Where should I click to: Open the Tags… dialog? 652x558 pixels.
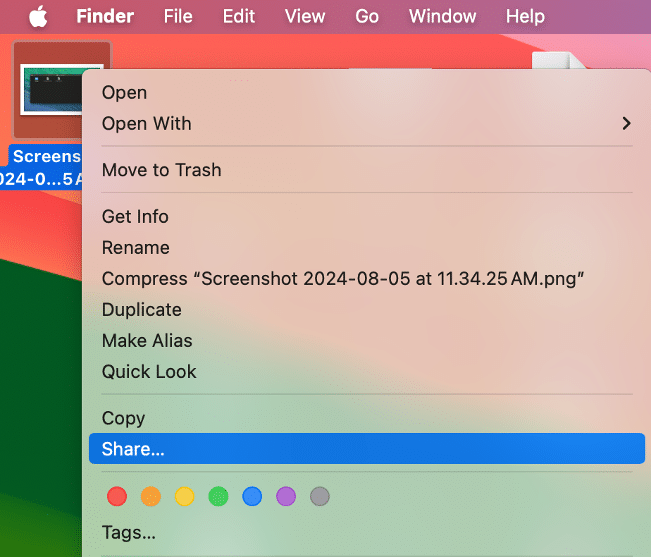[129, 533]
